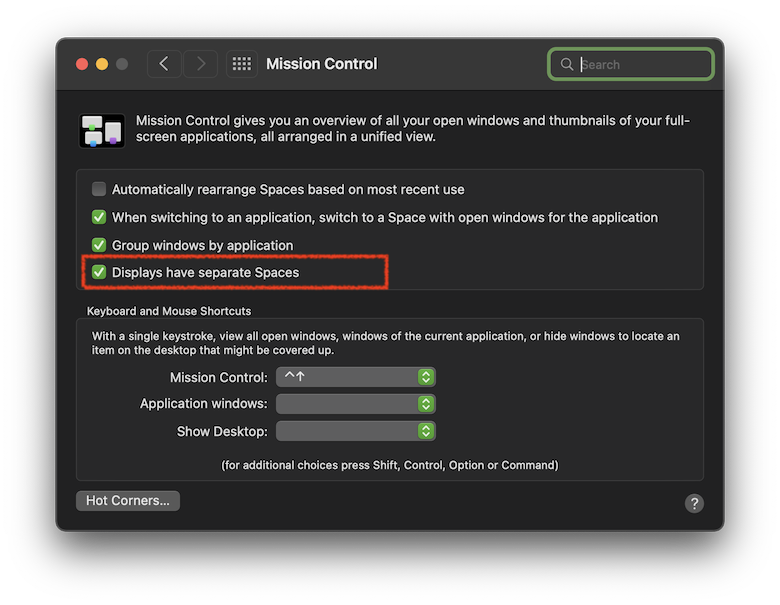780x605 pixels.
Task: Open the Application windows shortcut dropdown
Action: point(356,403)
